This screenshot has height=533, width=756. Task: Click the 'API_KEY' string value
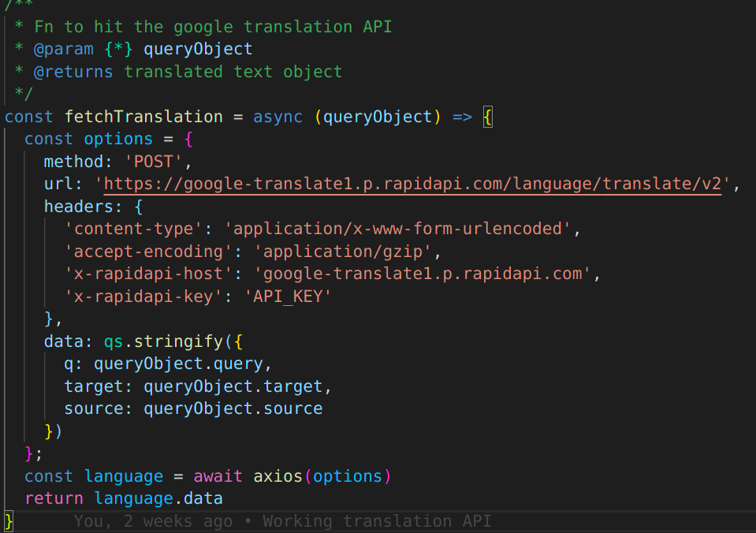pyautogui.click(x=288, y=296)
